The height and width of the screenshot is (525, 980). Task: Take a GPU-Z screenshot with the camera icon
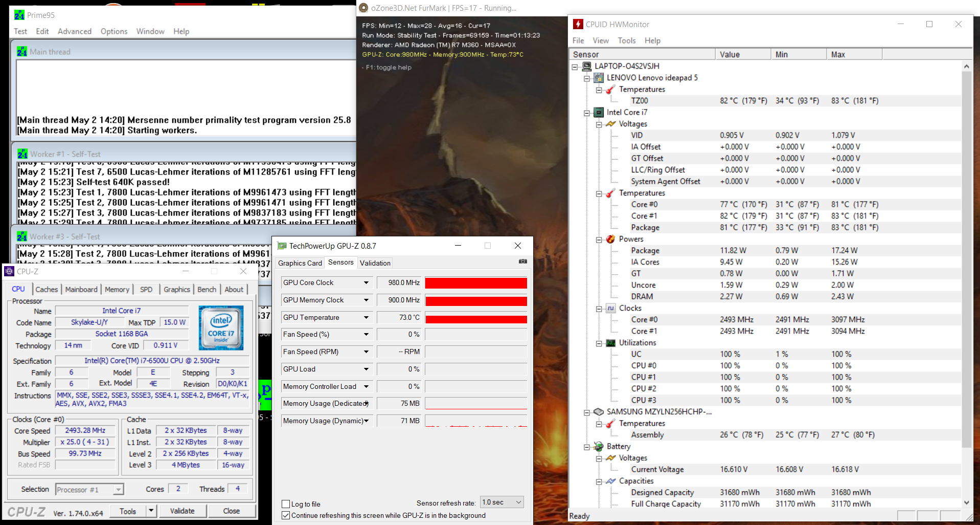pos(522,261)
